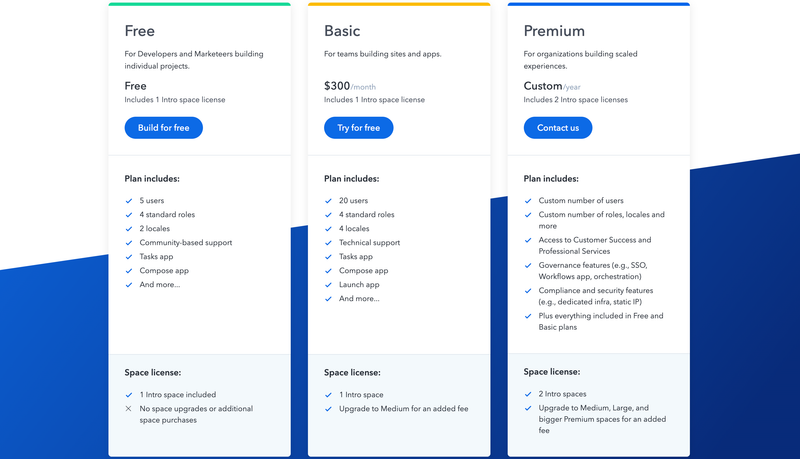Click checkmark beside Custom number of users
Image resolution: width=800 pixels, height=459 pixels.
pos(528,201)
